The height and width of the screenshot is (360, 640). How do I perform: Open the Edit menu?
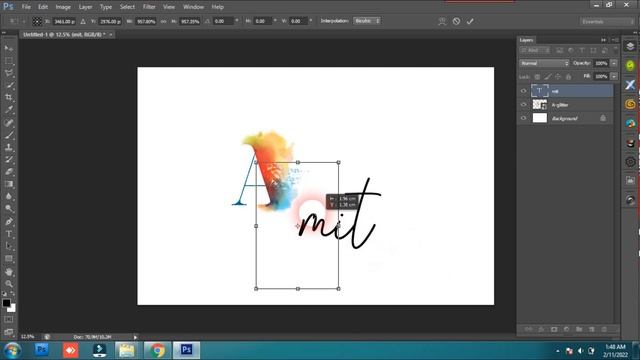43,7
